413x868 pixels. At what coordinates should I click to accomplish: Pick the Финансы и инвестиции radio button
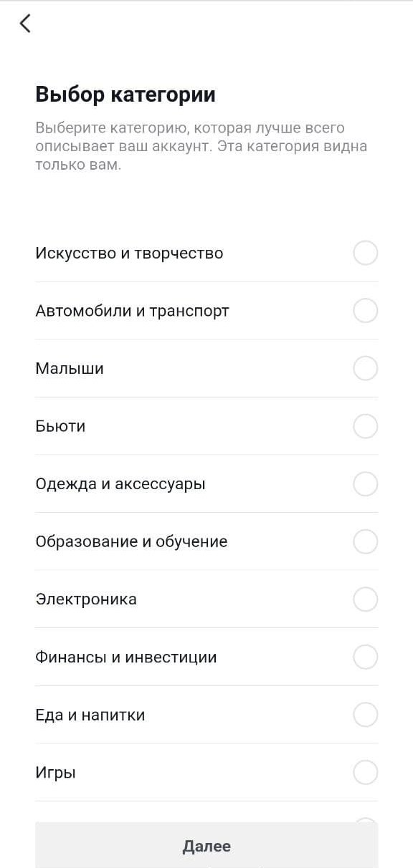[366, 657]
